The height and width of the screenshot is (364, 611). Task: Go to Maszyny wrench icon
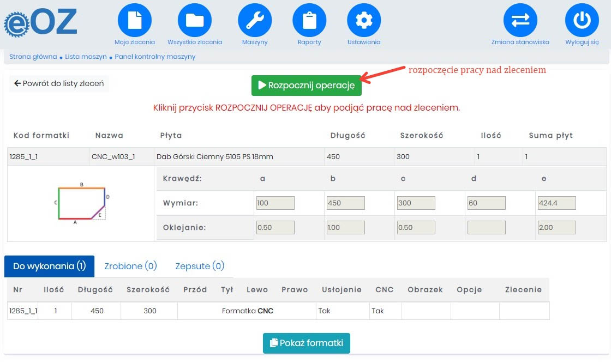(255, 20)
